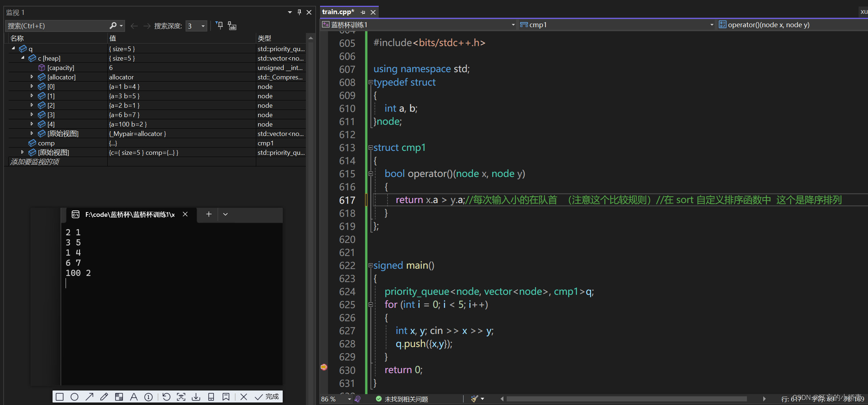Select the Text annotation tool

pyautogui.click(x=134, y=397)
